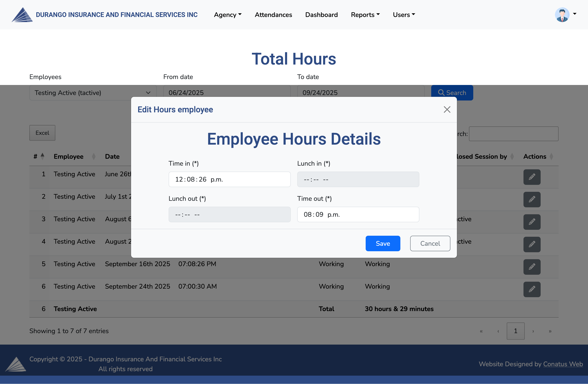588x384 pixels.
Task: Open the Agency dropdown menu
Action: (x=227, y=15)
